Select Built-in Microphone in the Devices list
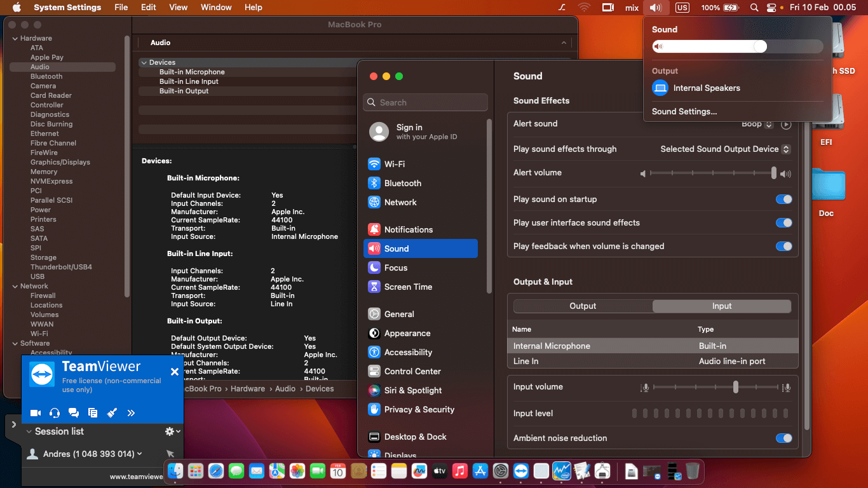 point(192,72)
